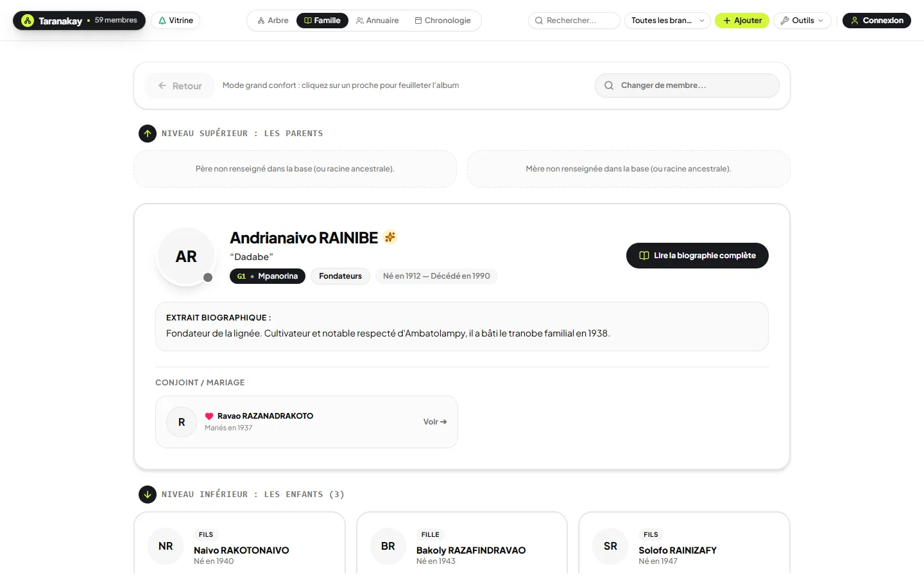Screen dimensions: 924x578
Task: Open Naivo RAKOTONAIVO child card
Action: click(239, 543)
